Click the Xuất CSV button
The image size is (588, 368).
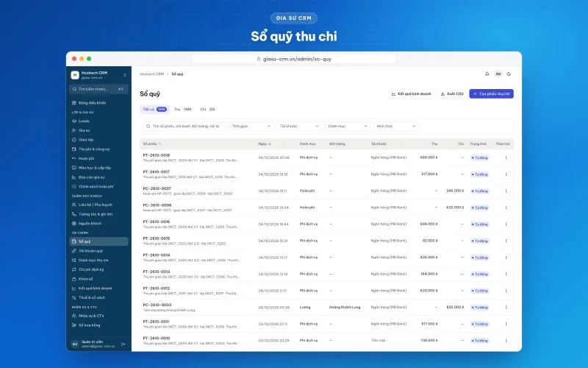452,94
